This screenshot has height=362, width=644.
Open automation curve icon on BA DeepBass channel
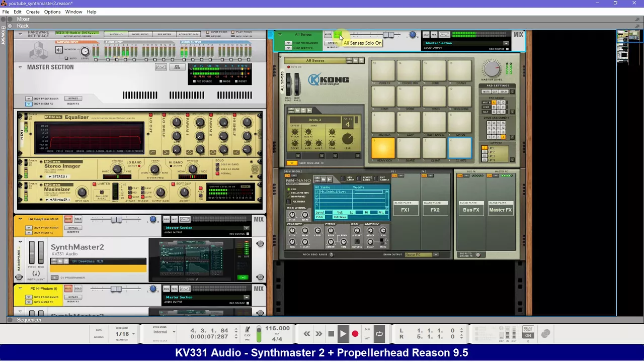pyautogui.click(x=185, y=219)
